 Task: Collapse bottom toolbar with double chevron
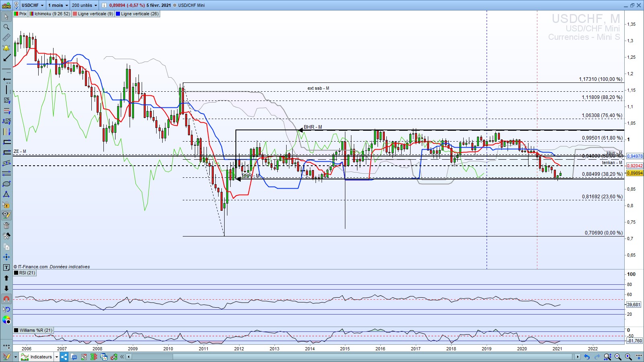coord(122,357)
